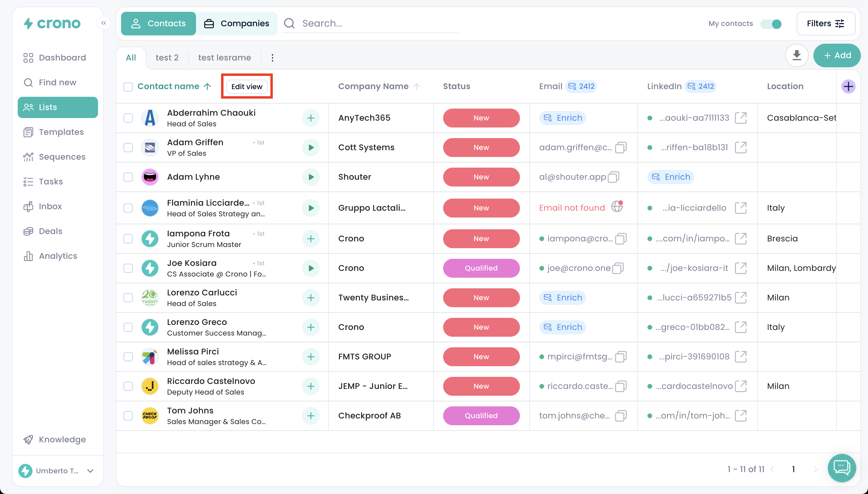This screenshot has width=868, height=494.
Task: Open Adam Griffen's LinkedIn external link icon
Action: click(740, 148)
